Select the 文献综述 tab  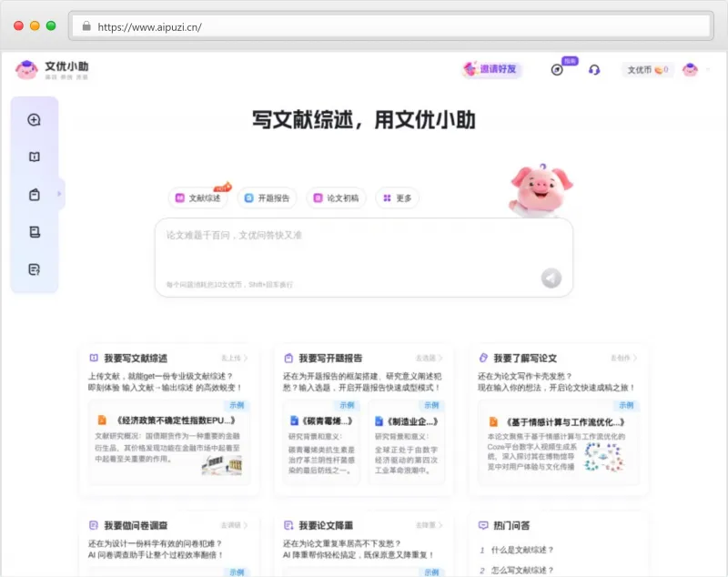click(x=198, y=197)
